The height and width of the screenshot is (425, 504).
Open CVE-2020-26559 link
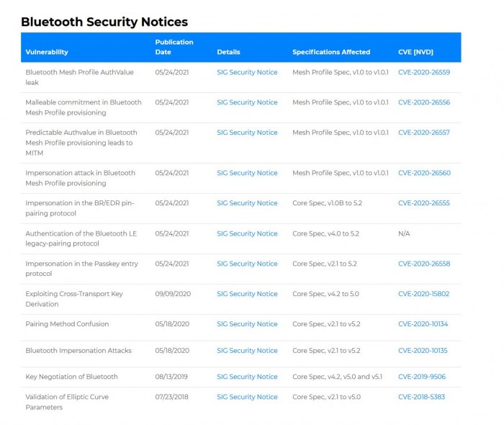click(423, 72)
